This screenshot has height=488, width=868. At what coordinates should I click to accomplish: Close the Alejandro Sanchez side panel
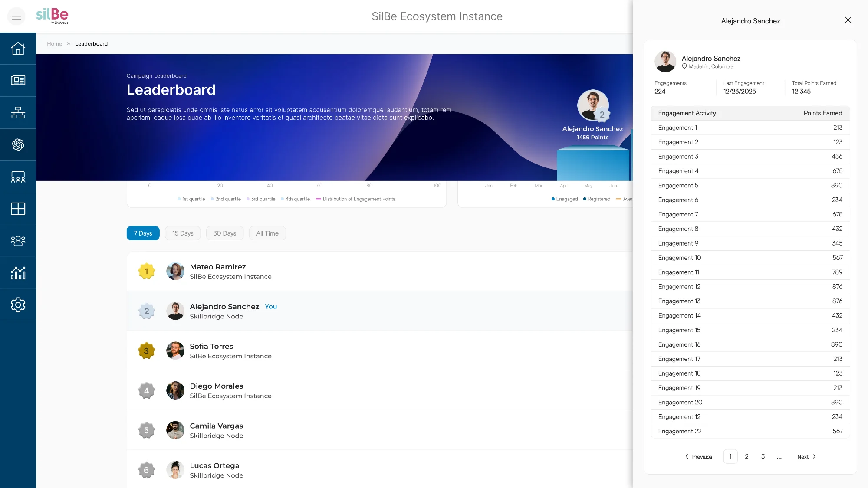[848, 20]
